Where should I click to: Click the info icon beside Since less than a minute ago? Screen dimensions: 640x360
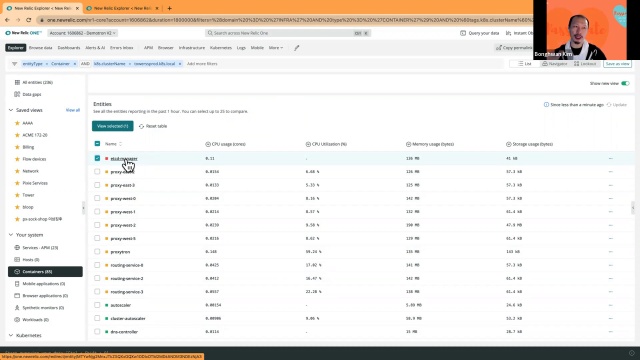[546, 105]
